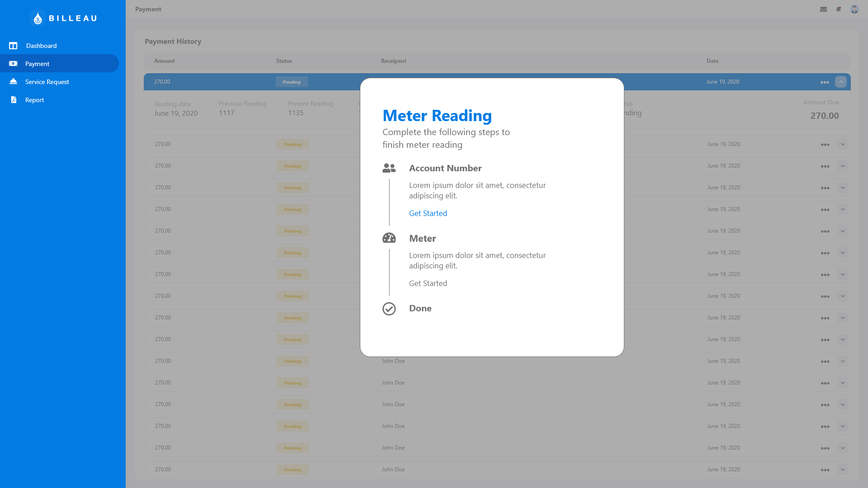868x488 pixels.
Task: Open three-dot menu on highlighted row
Action: [824, 82]
